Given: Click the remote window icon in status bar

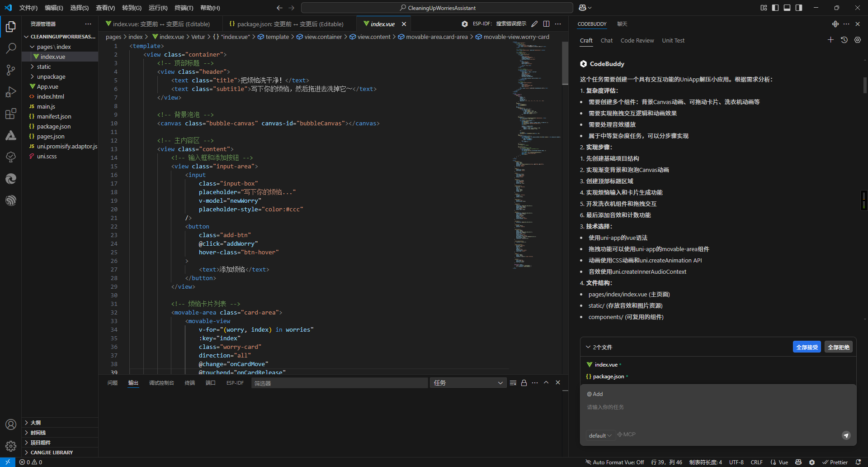Looking at the screenshot, I should click(x=8, y=462).
